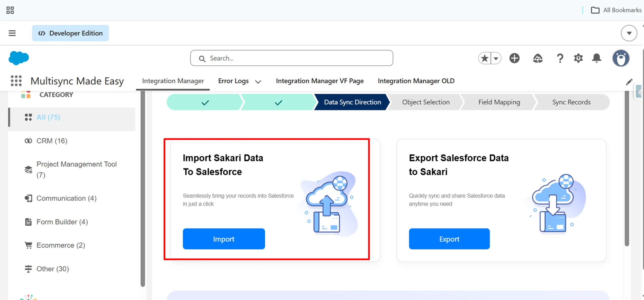Expand the round dropdown arrow top right
This screenshot has height=300, width=644.
click(629, 33)
